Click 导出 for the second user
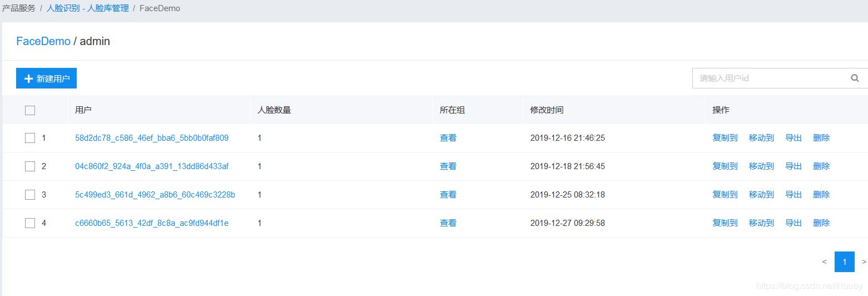868x296 pixels. (x=793, y=166)
